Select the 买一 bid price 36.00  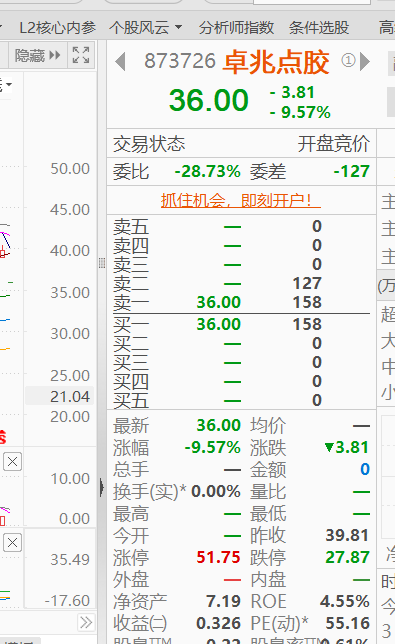pyautogui.click(x=218, y=324)
